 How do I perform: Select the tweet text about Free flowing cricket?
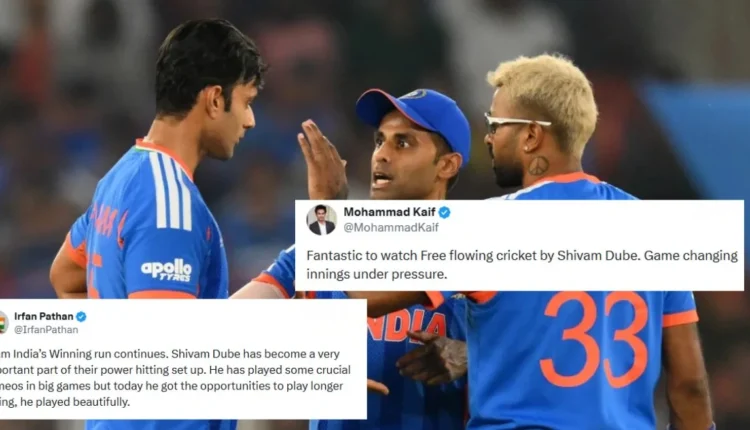(522, 265)
